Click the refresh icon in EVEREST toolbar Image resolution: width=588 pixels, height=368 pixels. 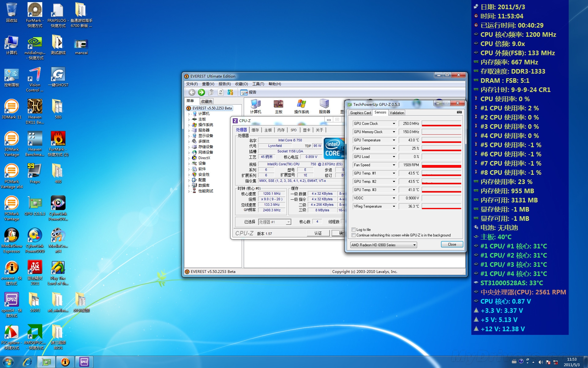click(x=221, y=92)
